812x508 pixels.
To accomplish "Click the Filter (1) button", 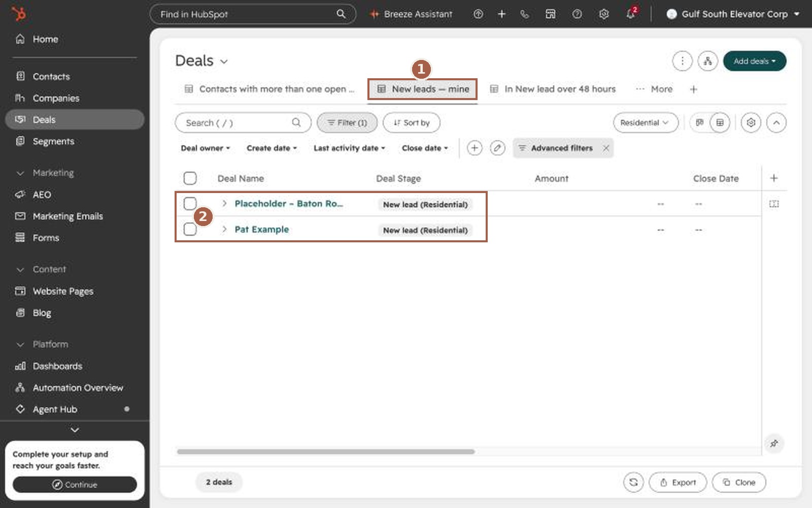I will point(347,122).
